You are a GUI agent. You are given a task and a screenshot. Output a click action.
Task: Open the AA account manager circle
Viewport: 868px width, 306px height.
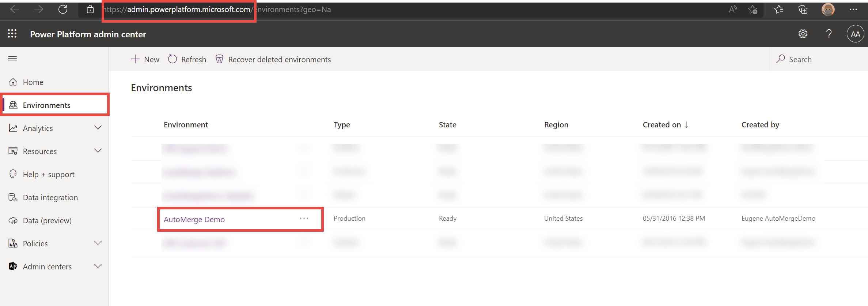856,34
